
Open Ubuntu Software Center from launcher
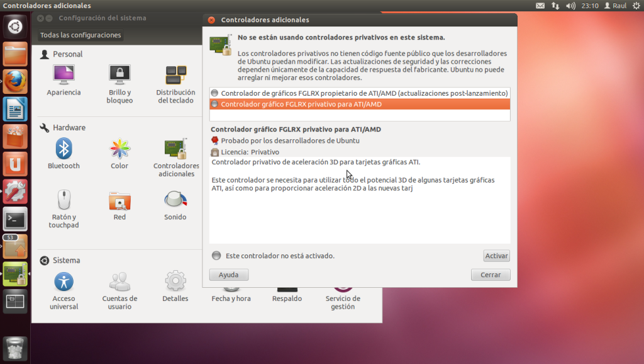[15, 137]
